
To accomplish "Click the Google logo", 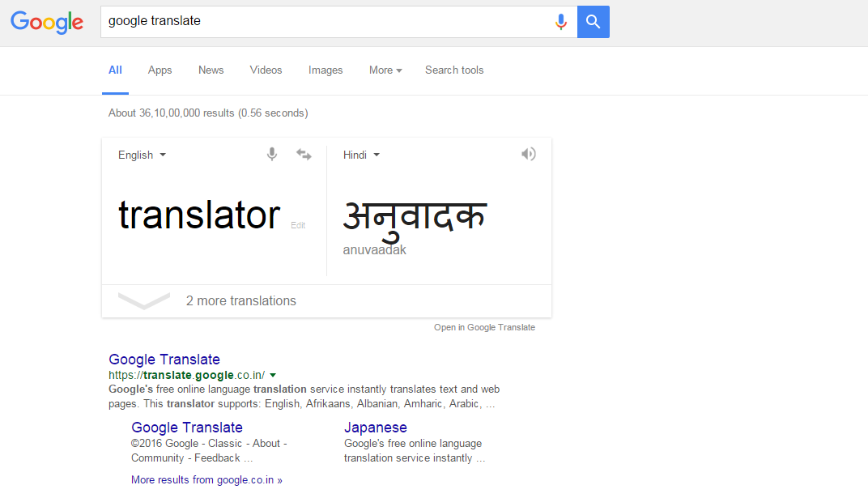I will [x=47, y=22].
